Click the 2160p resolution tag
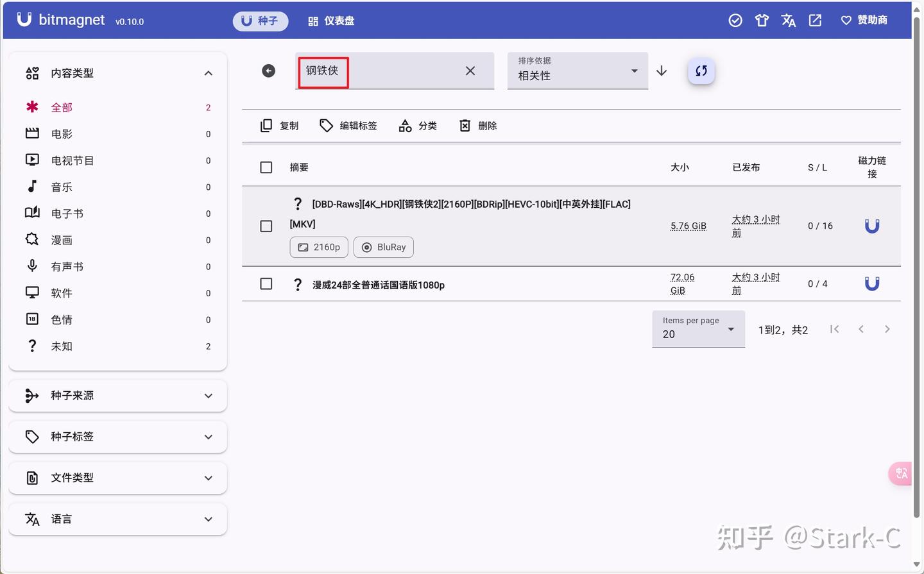 (319, 247)
